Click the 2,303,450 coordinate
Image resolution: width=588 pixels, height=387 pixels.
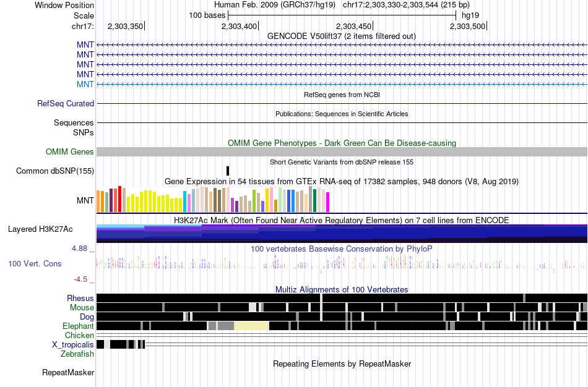(x=353, y=26)
